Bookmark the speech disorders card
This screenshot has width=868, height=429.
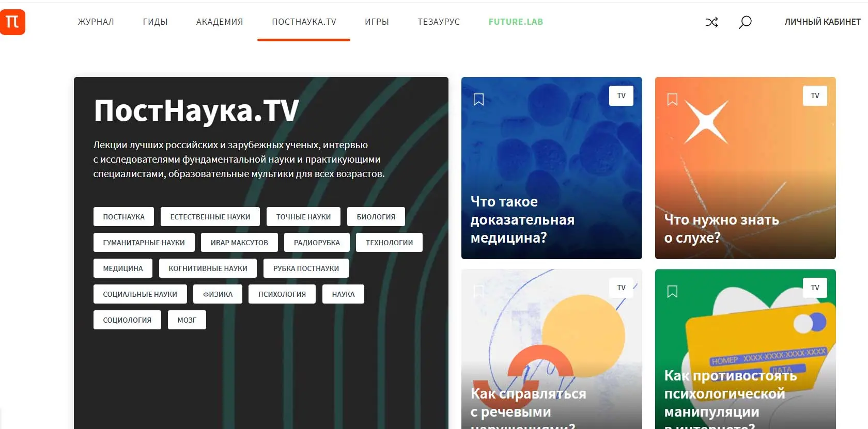[x=478, y=291]
